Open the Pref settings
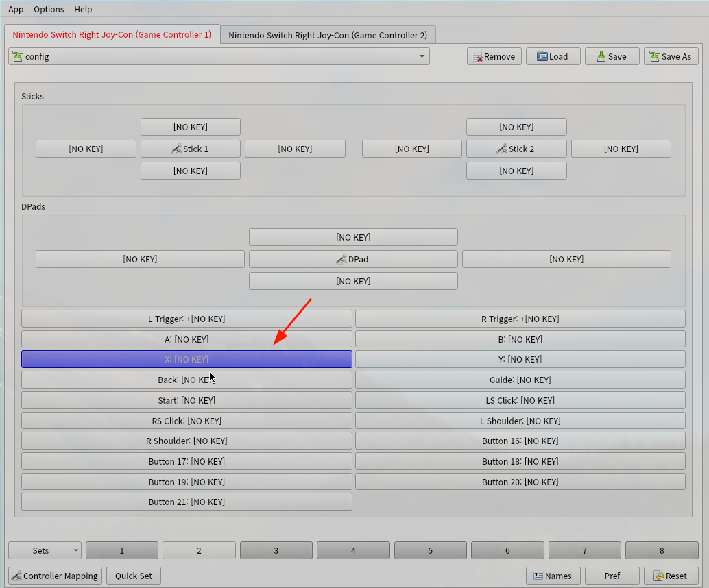 point(612,576)
